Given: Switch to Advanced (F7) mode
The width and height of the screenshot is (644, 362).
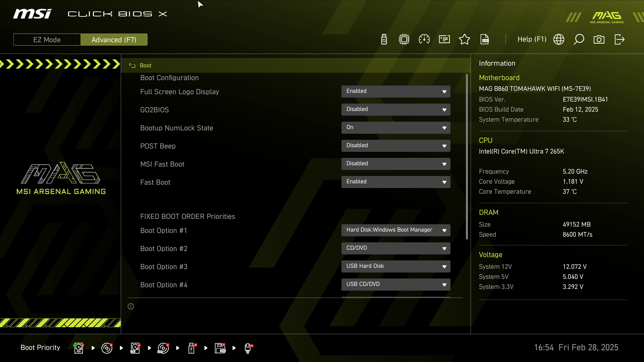Looking at the screenshot, I should point(114,40).
